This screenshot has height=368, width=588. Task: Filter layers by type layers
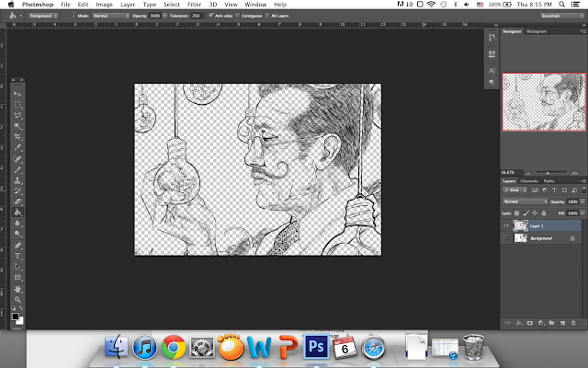(554, 190)
